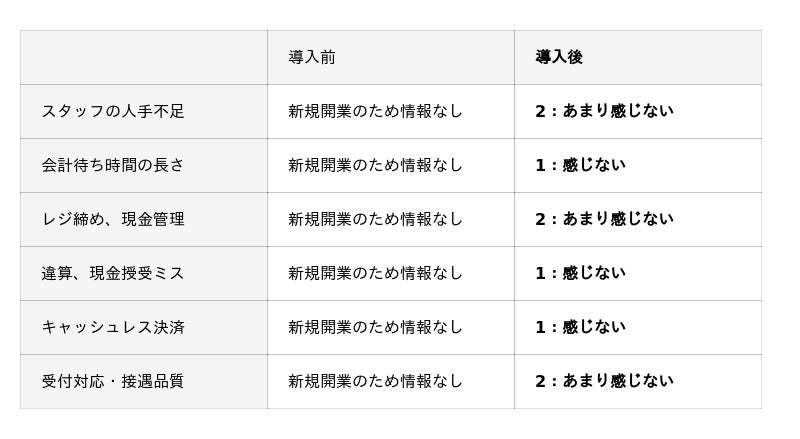Select 導入後 rating for スタッフの人手不足
This screenshot has width=800, height=439.
pyautogui.click(x=604, y=111)
